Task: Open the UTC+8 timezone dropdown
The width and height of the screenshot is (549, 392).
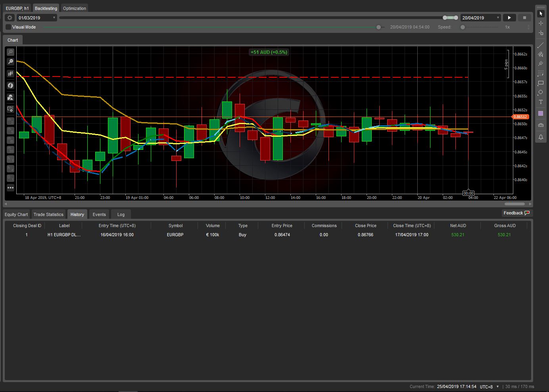Action: [489, 386]
